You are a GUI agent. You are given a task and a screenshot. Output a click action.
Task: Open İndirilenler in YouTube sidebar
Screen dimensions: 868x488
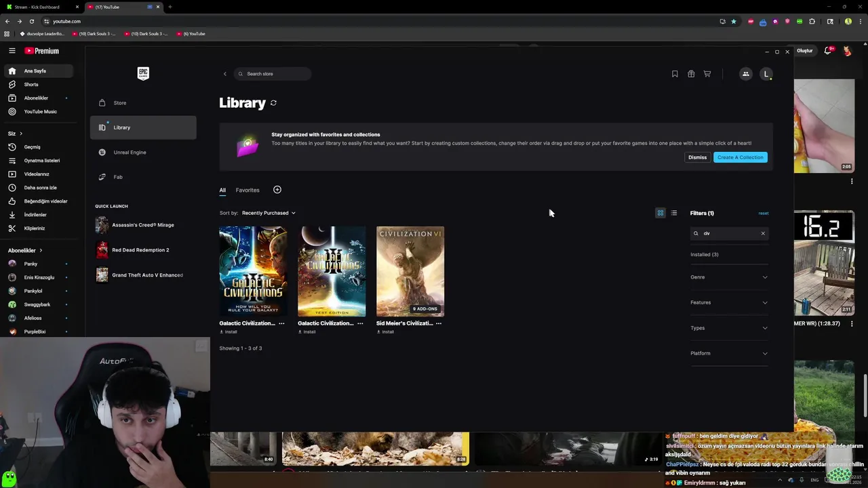[39, 215]
